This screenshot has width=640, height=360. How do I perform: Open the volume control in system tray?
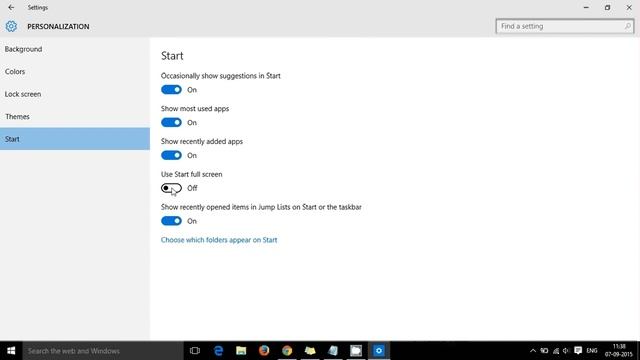(566, 351)
